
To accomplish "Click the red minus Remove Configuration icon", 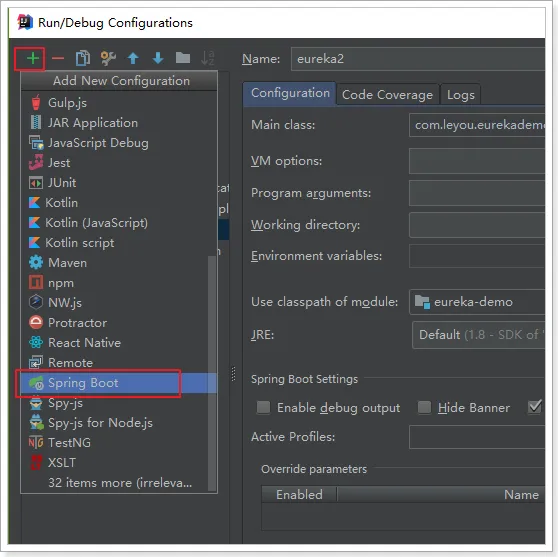I will [x=58, y=58].
